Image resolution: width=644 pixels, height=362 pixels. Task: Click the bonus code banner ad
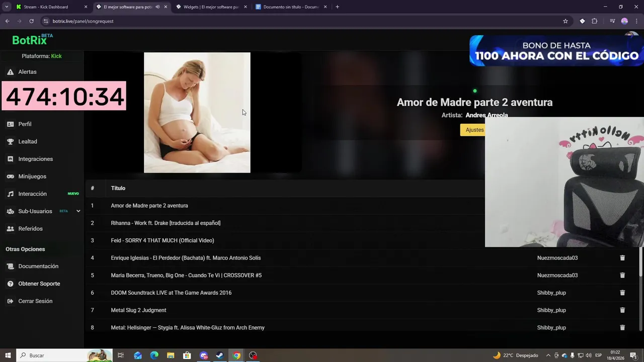[x=556, y=51]
